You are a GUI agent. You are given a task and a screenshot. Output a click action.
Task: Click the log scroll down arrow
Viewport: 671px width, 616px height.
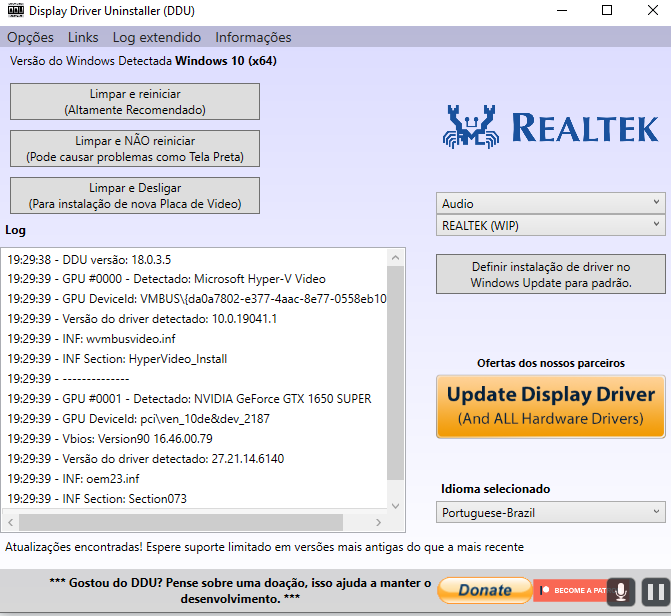click(x=395, y=506)
